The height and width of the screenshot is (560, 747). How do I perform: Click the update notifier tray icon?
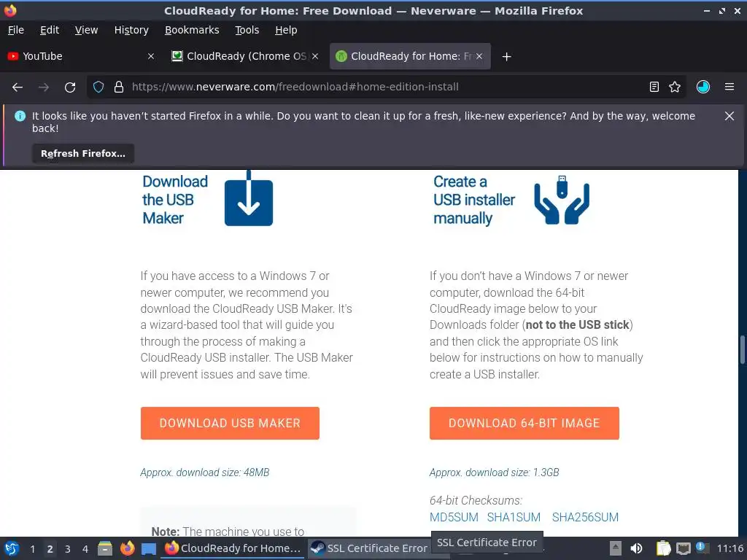coord(701,548)
